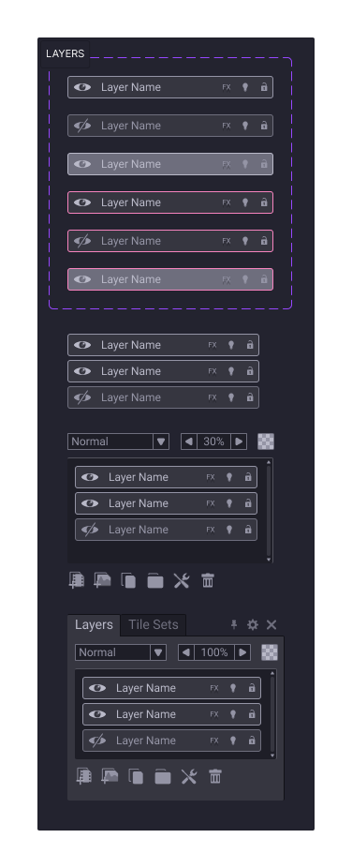This screenshot has height=868, width=352.
Task: Click the scrollbar down arrow in the tabbed panel list
Action: point(272,756)
